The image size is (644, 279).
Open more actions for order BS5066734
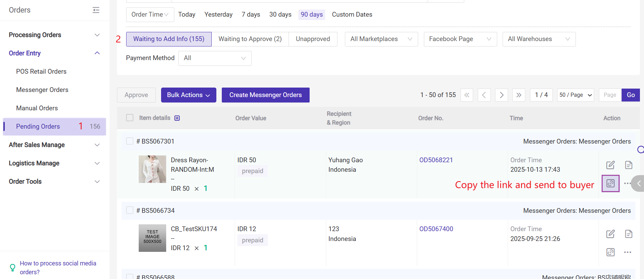627,252
